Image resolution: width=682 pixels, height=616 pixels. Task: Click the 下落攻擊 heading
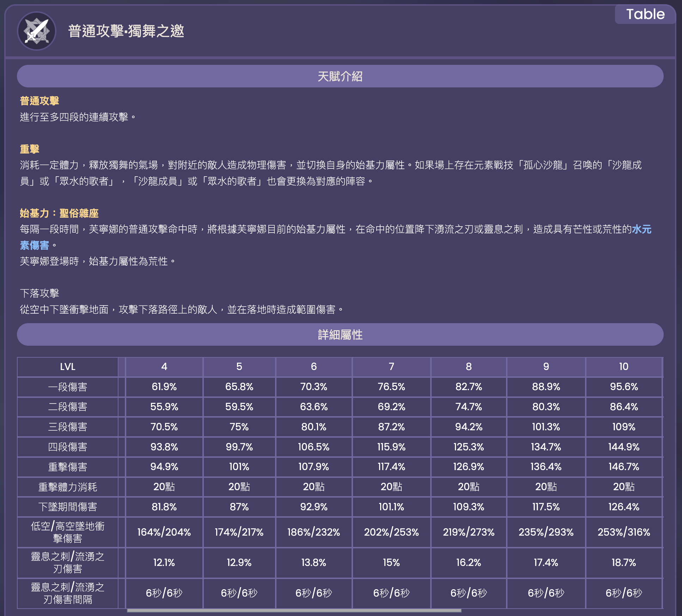(39, 293)
